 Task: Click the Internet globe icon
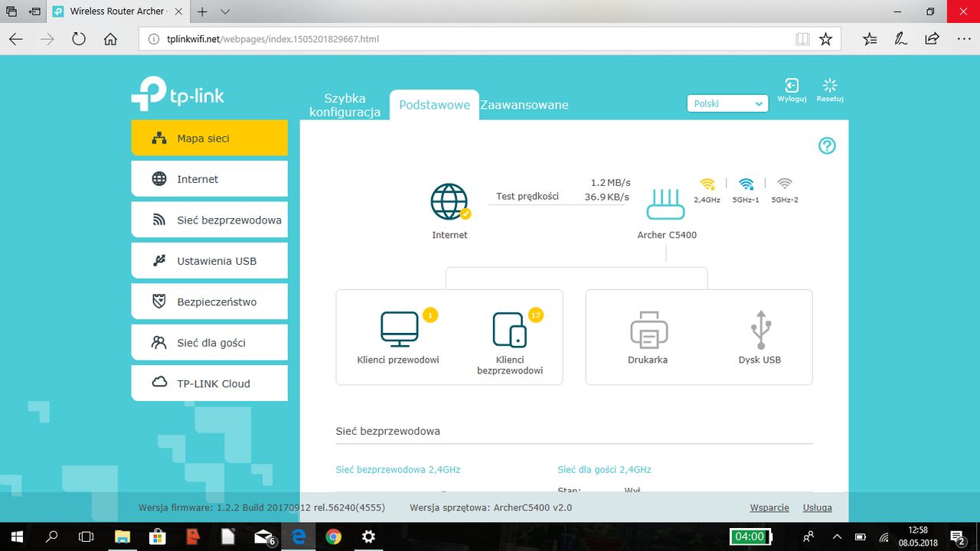click(x=449, y=202)
